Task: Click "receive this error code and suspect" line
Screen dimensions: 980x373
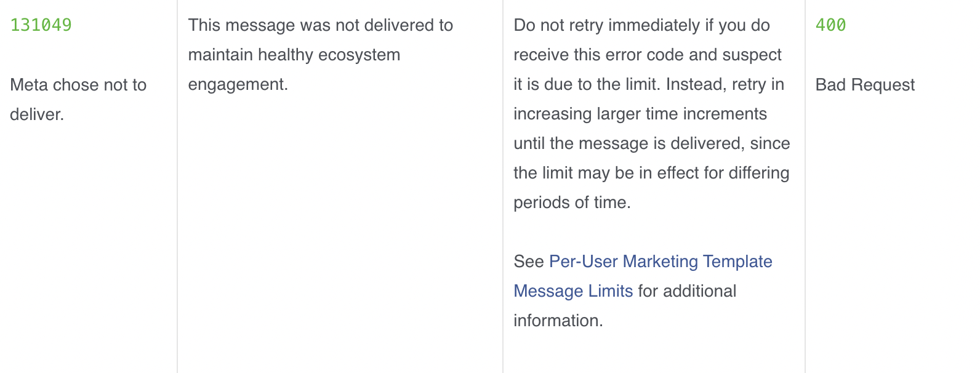Action: tap(647, 55)
